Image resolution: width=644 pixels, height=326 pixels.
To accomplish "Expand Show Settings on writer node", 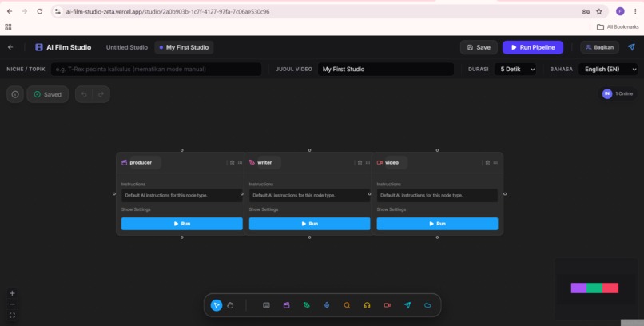I will (264, 209).
